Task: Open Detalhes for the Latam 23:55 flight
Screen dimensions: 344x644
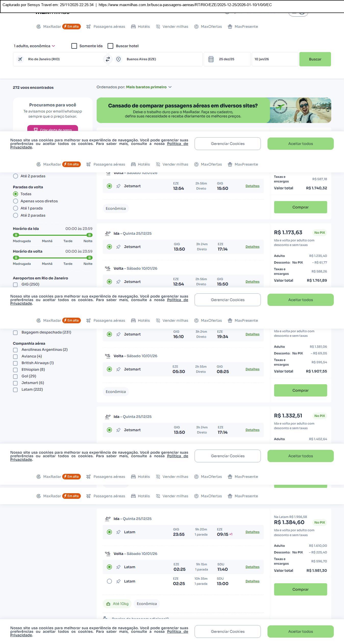Action: pos(252,532)
